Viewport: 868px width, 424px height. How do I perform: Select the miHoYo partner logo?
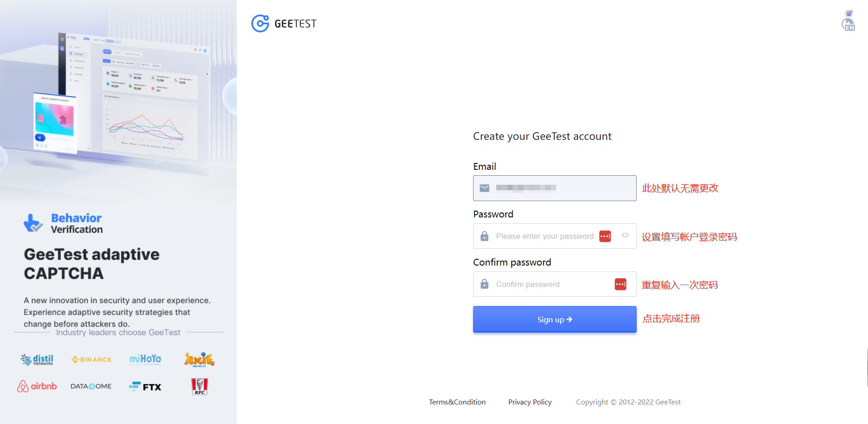[x=145, y=359]
